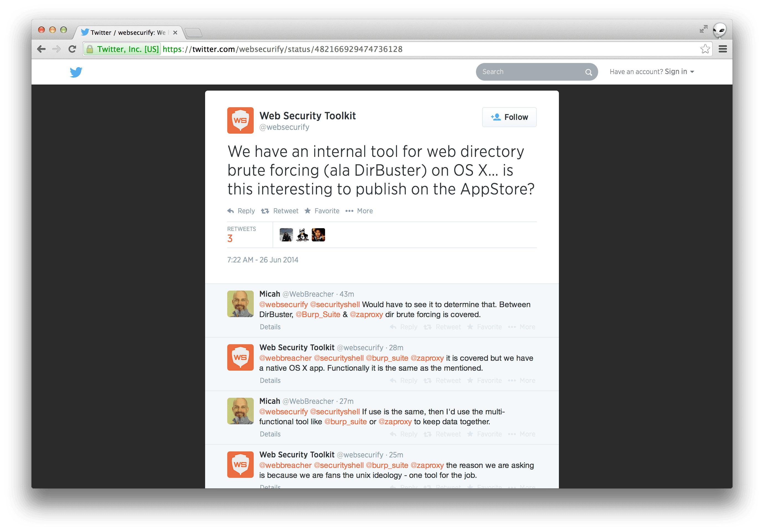The height and width of the screenshot is (532, 764).
Task: Open More on Micah's 43m tweet
Action: point(521,327)
